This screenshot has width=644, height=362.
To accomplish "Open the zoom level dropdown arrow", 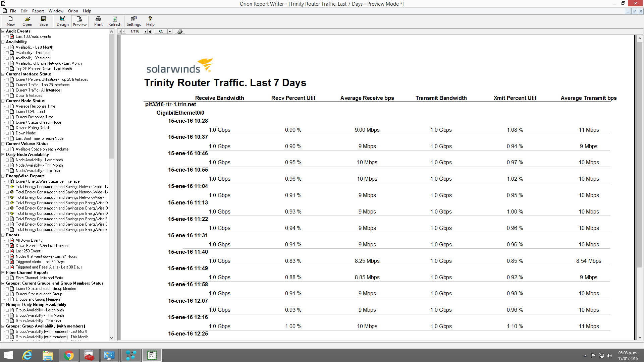I will tap(170, 32).
